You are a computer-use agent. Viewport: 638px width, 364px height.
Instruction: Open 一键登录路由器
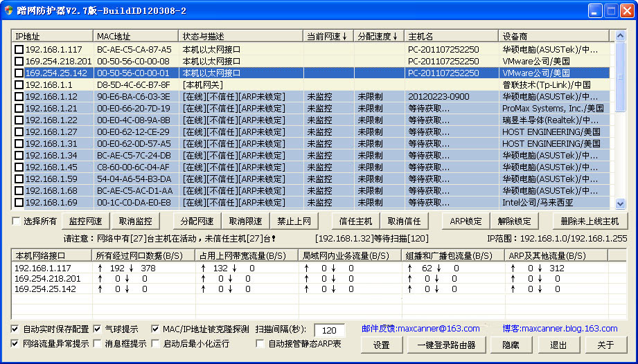(446, 345)
